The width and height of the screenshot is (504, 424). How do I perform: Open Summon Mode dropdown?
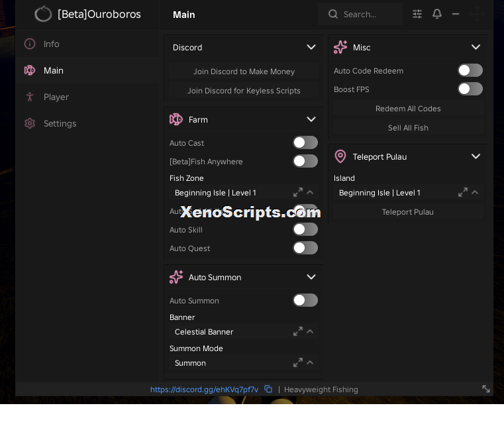244,362
